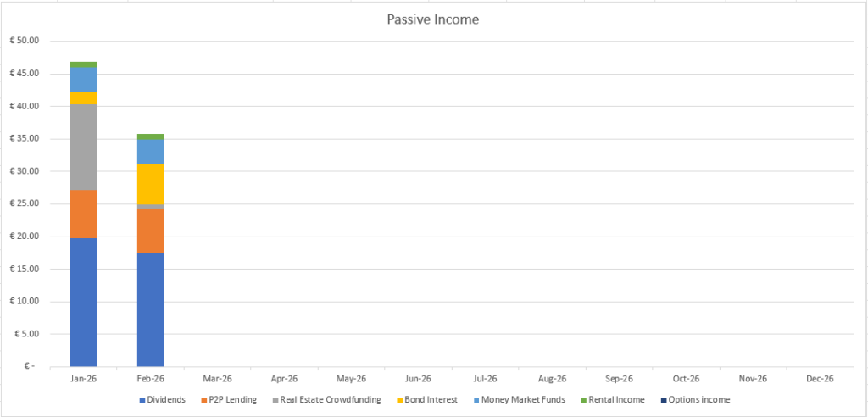The image size is (868, 417).
Task: Select February's light blue Money Market segment
Action: click(x=150, y=152)
